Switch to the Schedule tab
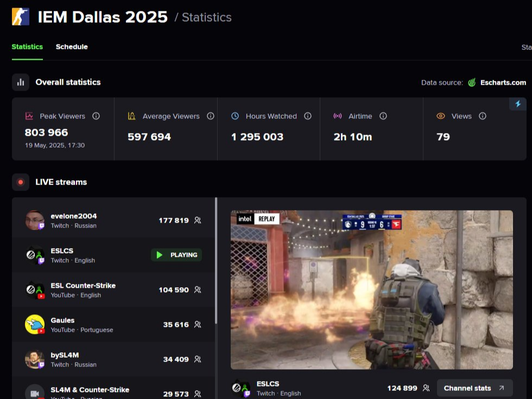532x399 pixels. pyautogui.click(x=72, y=47)
